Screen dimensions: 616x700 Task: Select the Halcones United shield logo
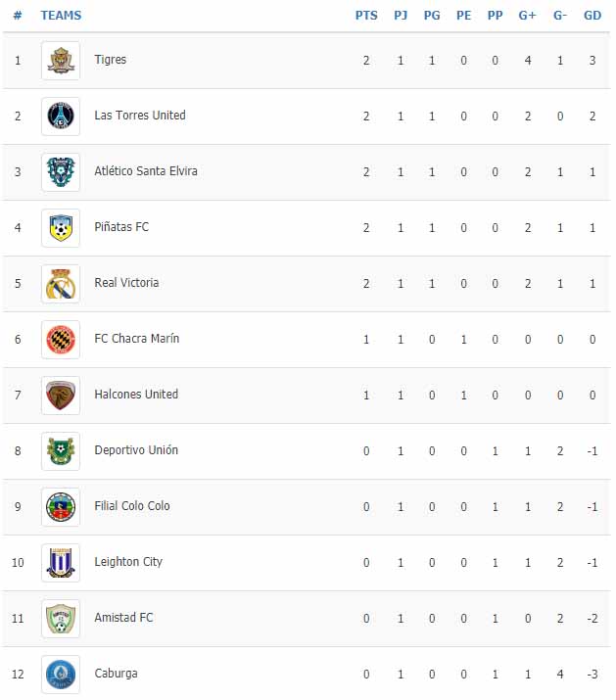point(61,396)
